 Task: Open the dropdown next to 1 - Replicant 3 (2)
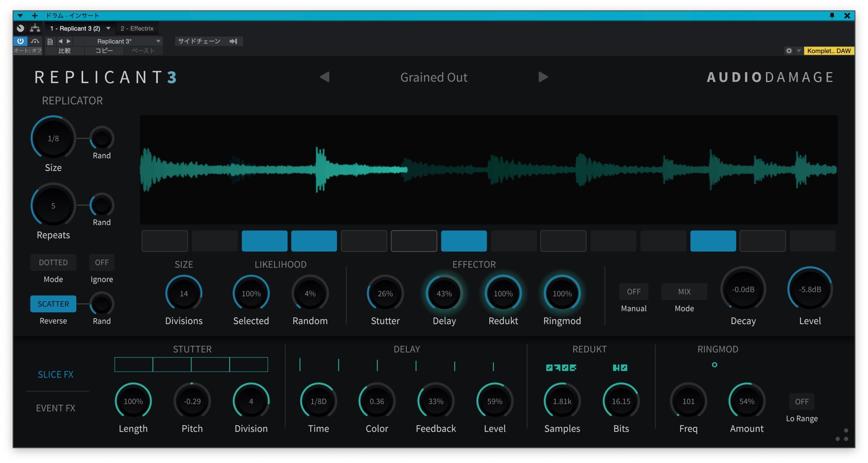(x=108, y=28)
